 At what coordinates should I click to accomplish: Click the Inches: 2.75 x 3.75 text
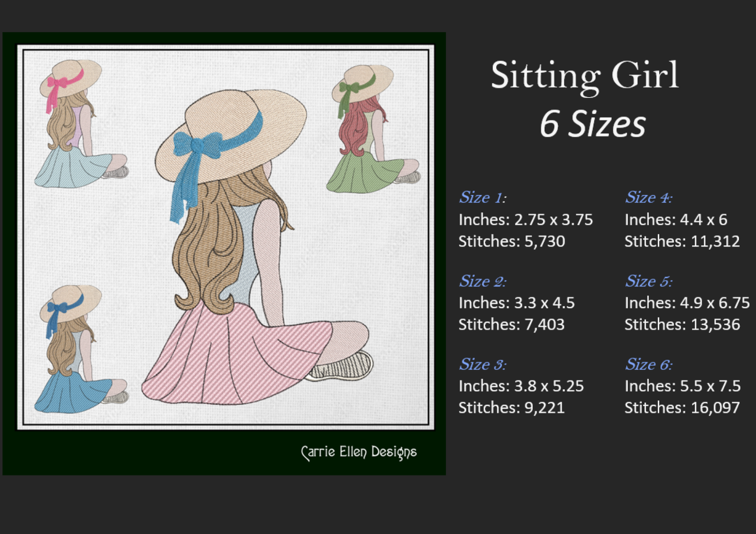525,220
